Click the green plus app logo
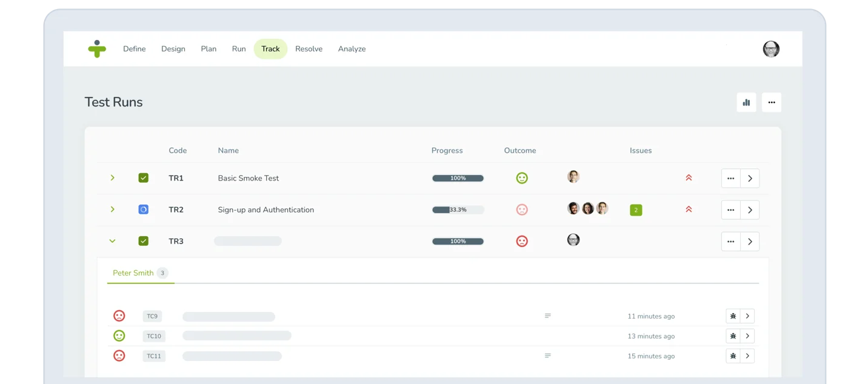The height and width of the screenshot is (384, 868). (x=97, y=49)
